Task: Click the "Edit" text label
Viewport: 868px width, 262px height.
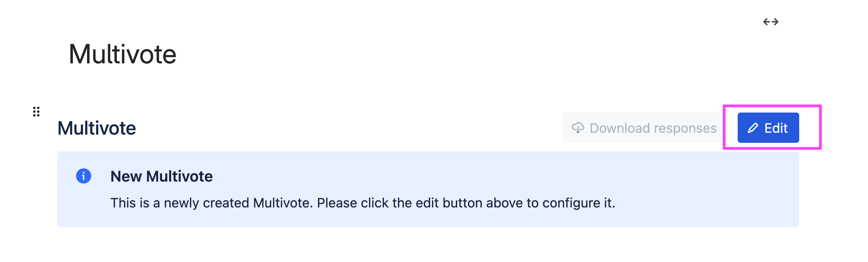Action: [776, 128]
